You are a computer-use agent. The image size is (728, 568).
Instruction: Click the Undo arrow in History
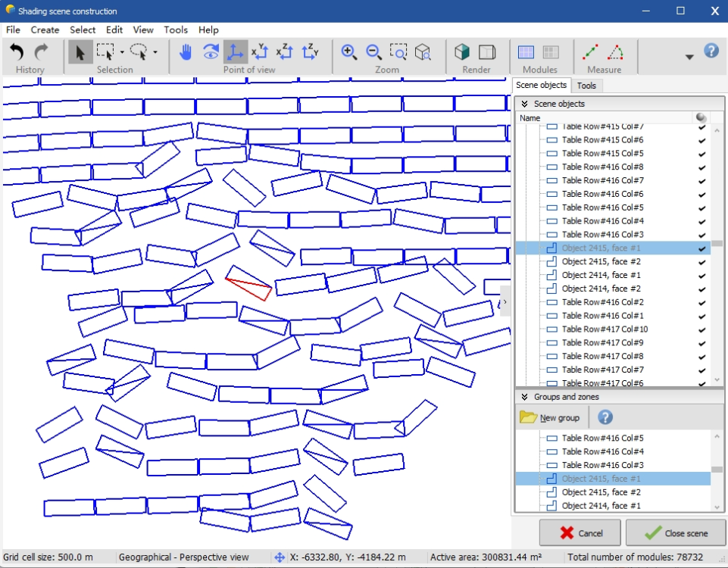[x=17, y=51]
